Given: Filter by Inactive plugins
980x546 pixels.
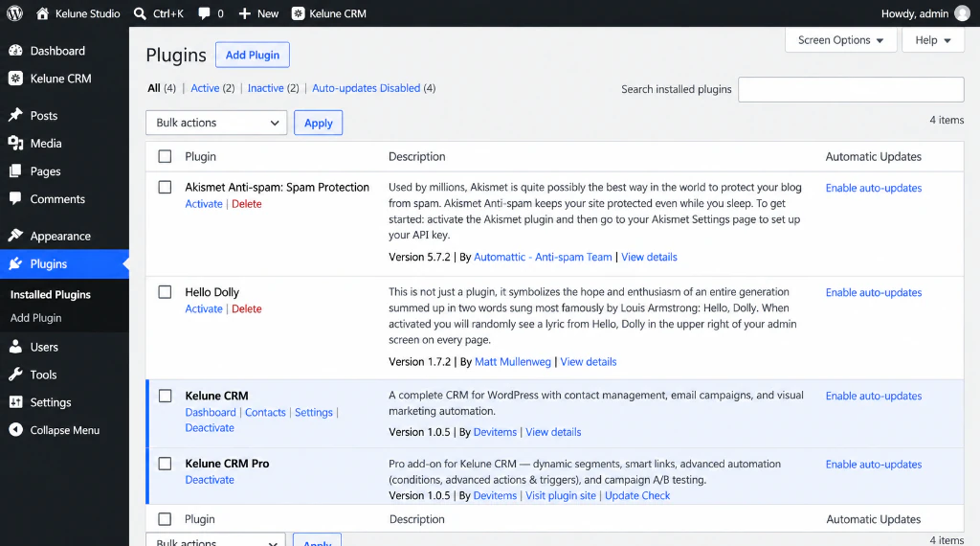Looking at the screenshot, I should click(x=266, y=88).
